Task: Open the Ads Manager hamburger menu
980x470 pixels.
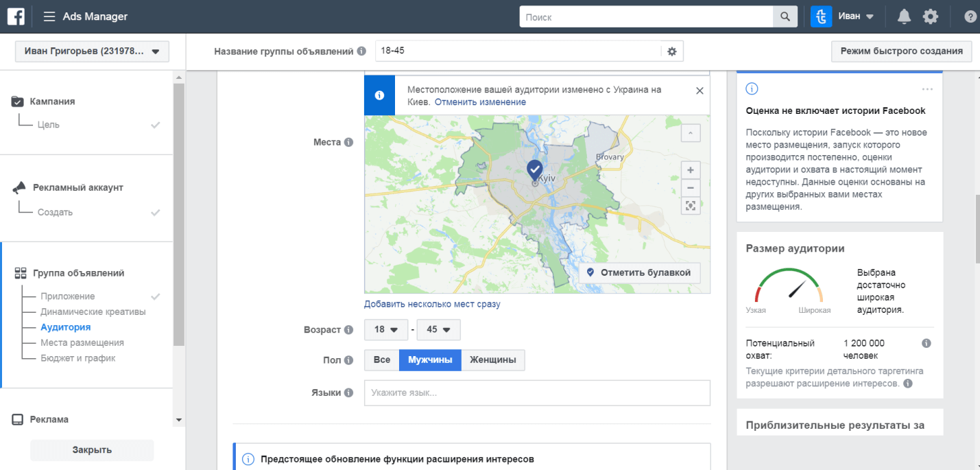Action: point(49,16)
